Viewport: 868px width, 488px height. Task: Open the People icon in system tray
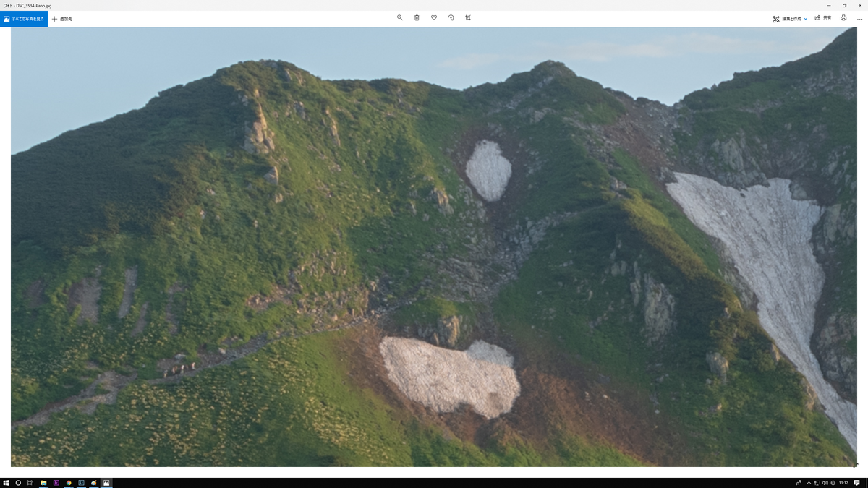click(x=799, y=482)
